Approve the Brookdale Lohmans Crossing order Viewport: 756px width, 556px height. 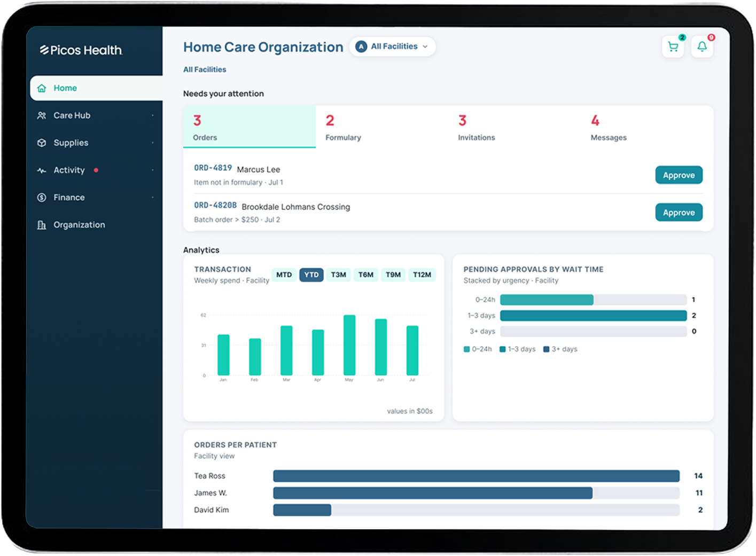tap(679, 213)
